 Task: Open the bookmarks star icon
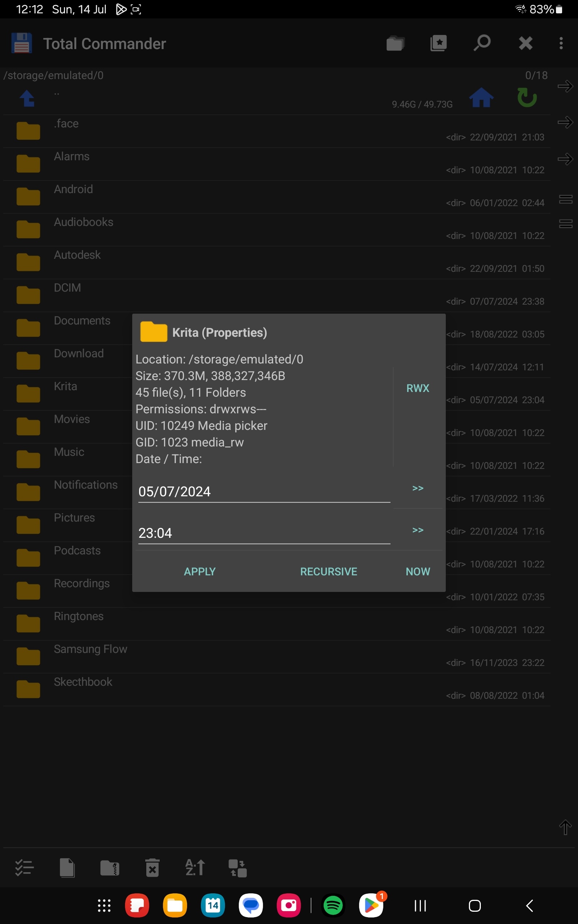click(x=439, y=43)
